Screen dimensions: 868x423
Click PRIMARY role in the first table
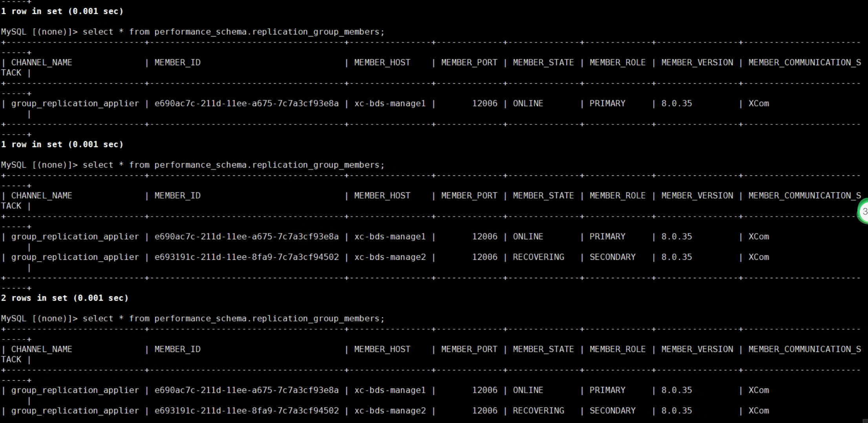(607, 104)
